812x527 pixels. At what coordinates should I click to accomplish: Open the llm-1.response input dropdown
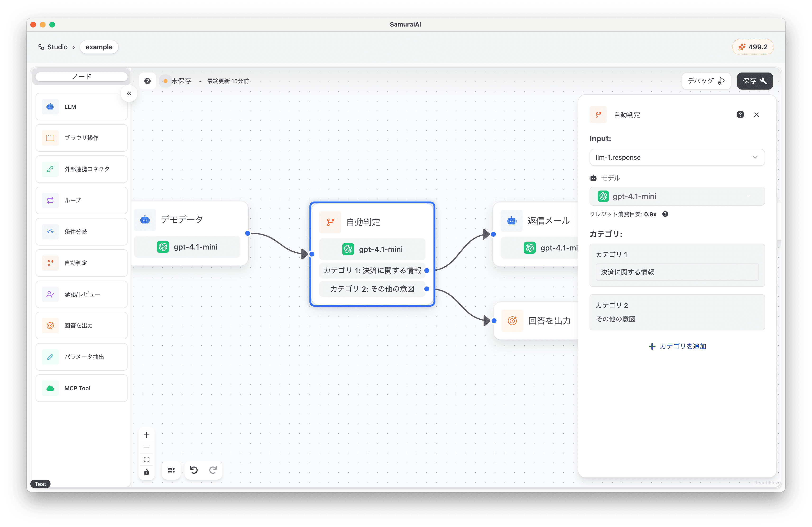click(x=677, y=157)
